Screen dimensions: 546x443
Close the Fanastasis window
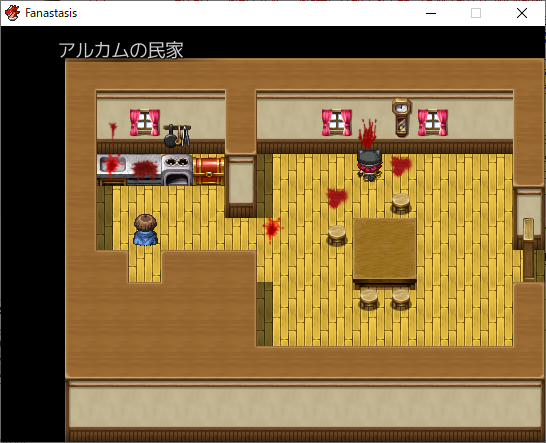click(x=522, y=13)
